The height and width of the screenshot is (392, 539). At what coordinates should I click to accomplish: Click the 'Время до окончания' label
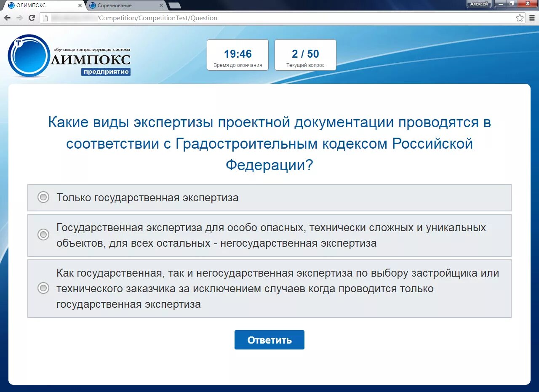click(237, 65)
